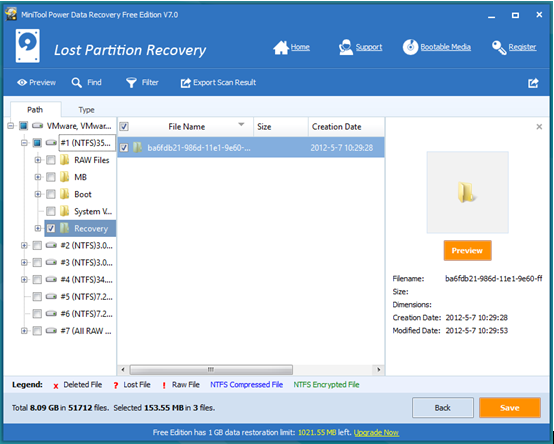
Task: Collapse the #1 (NTFS) partition node
Action: click(24, 143)
